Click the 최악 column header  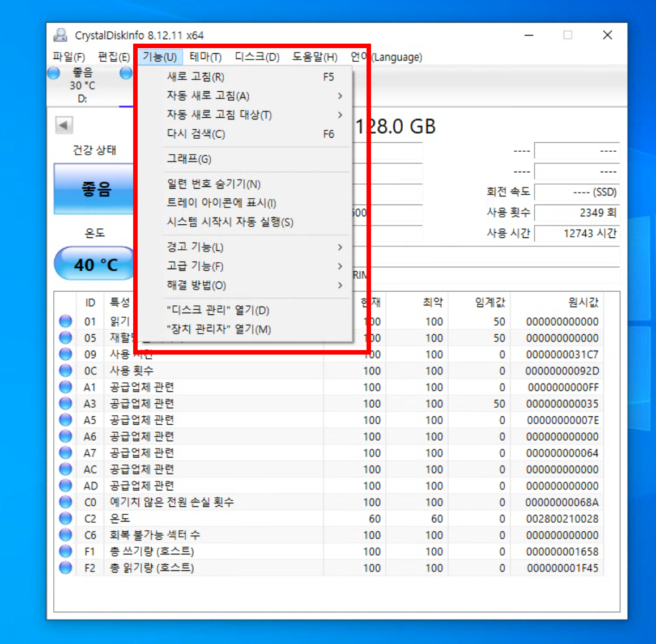[417, 302]
